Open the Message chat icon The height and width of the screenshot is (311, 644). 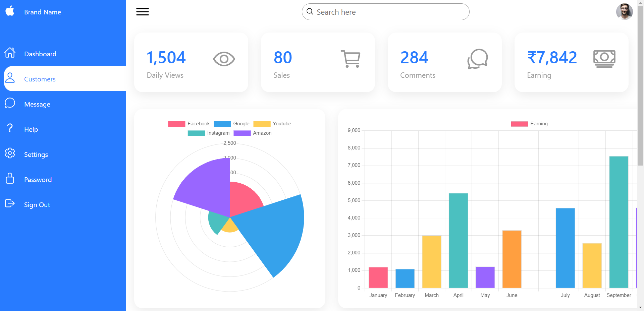pos(10,103)
